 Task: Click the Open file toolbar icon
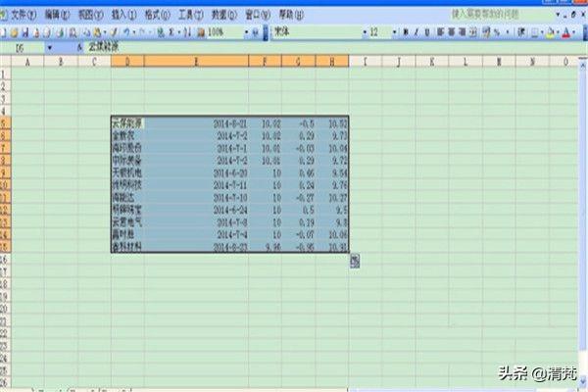tap(15, 32)
